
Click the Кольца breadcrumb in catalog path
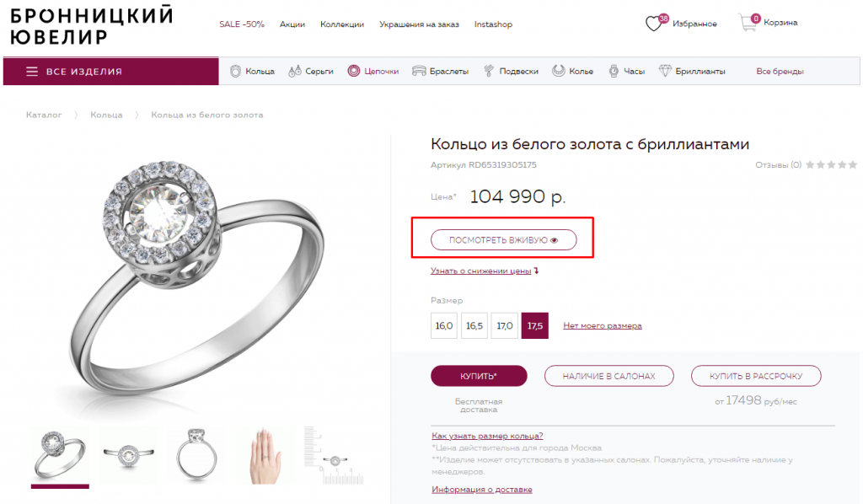point(106,115)
